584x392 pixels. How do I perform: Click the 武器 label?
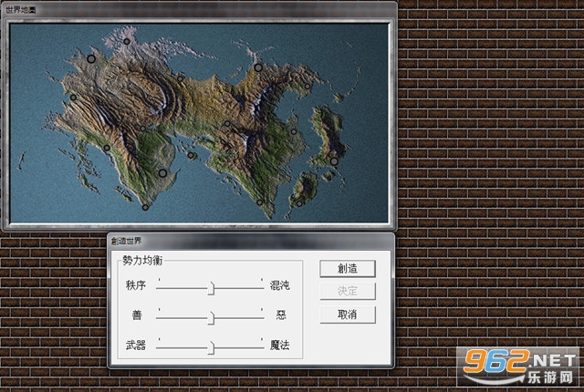pyautogui.click(x=136, y=346)
